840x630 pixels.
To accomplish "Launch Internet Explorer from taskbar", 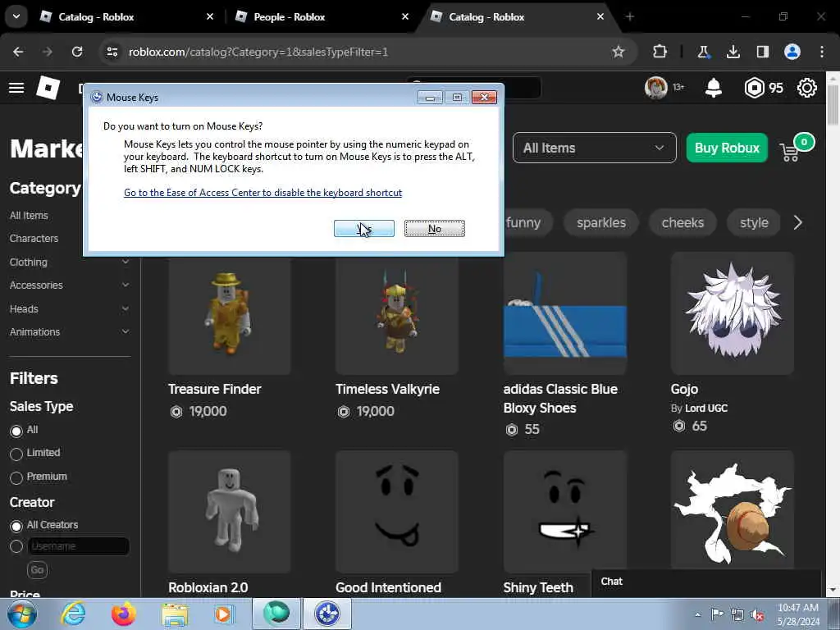I will (73, 614).
